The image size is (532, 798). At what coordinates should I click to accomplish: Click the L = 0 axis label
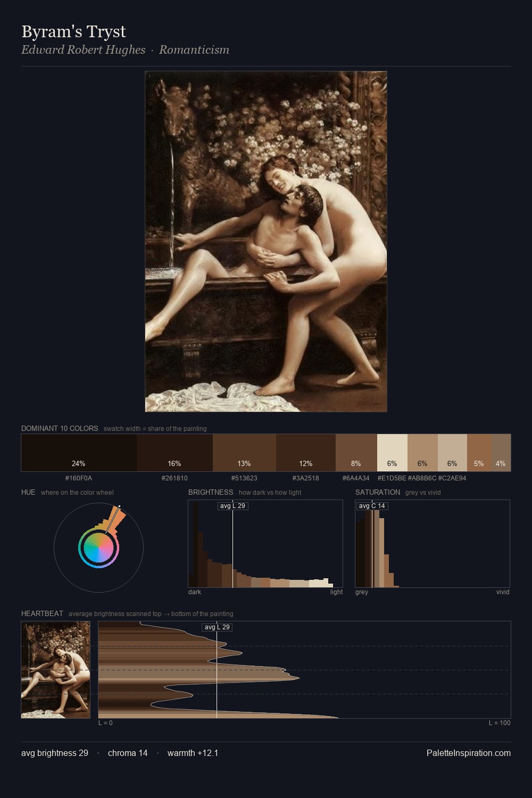105,723
